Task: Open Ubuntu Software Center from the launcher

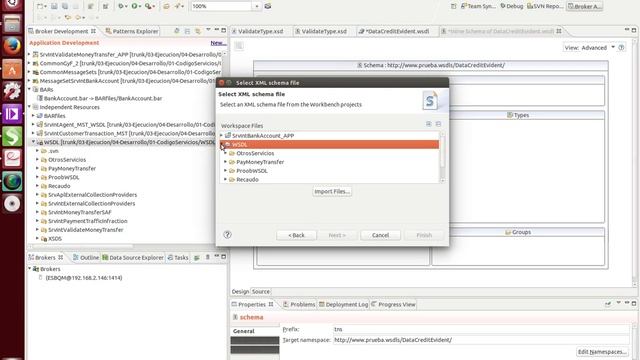Action: click(x=12, y=69)
